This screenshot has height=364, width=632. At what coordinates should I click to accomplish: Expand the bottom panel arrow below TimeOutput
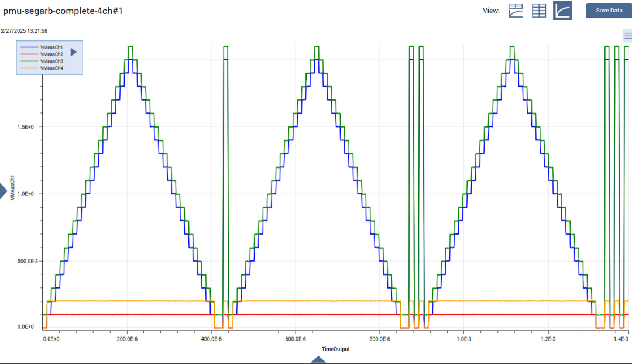pyautogui.click(x=318, y=359)
